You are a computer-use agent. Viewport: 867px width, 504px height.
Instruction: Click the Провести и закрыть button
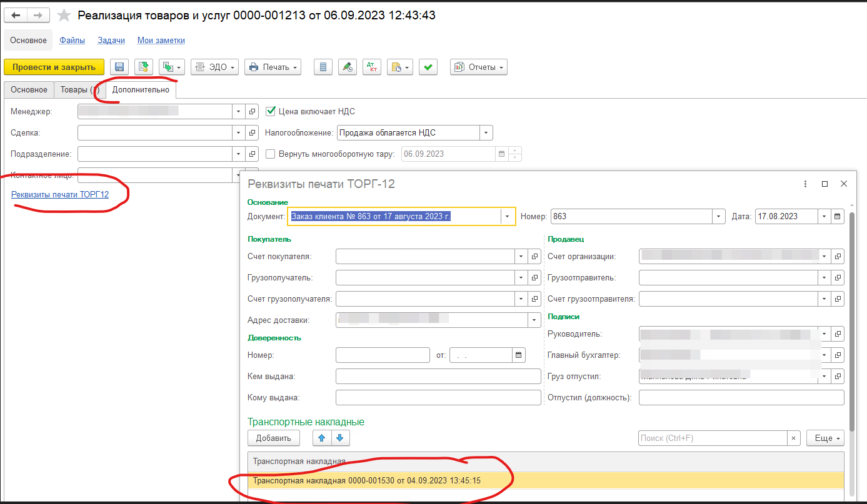point(54,67)
